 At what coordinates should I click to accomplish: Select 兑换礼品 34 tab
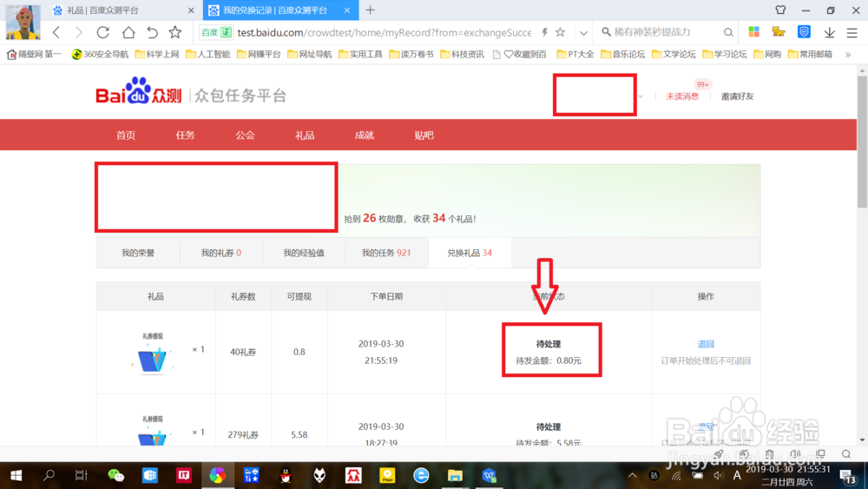click(470, 253)
